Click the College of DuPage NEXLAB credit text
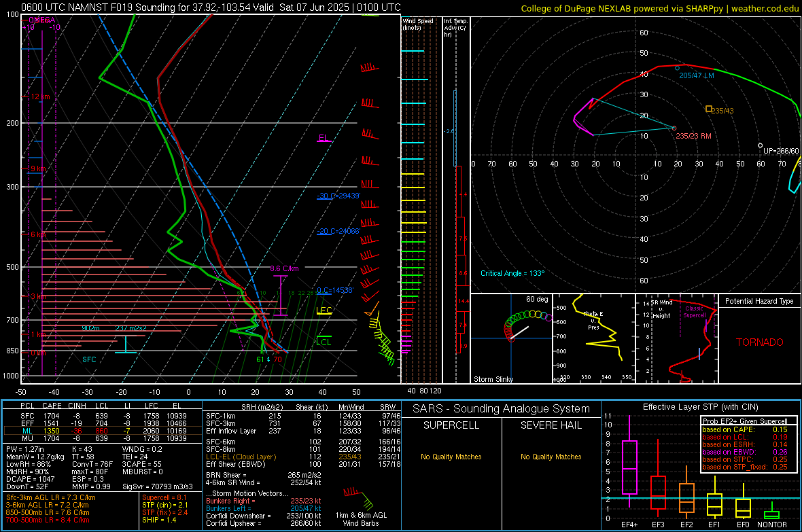802x532 pixels. tap(659, 8)
